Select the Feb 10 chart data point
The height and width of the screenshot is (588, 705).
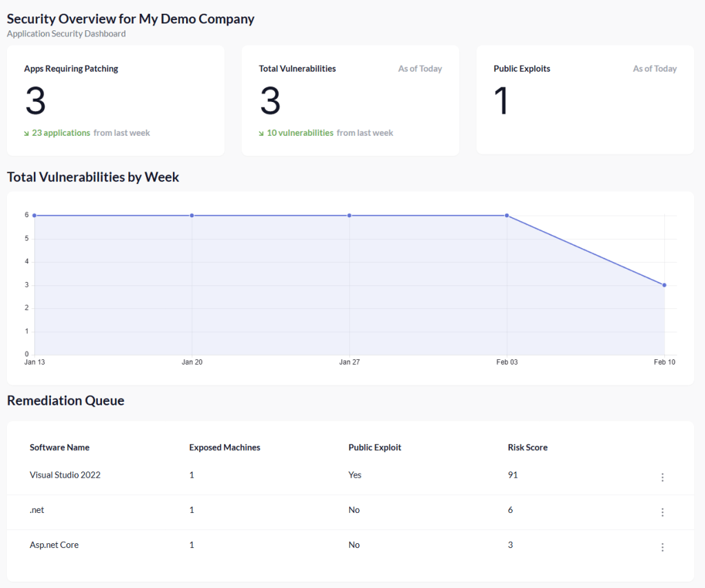[x=664, y=285]
